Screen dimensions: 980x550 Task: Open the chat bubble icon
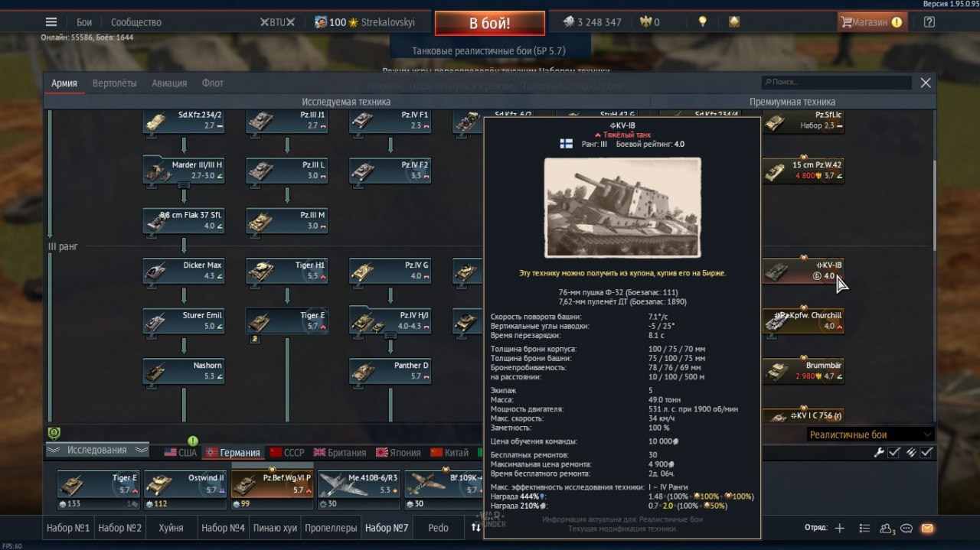click(907, 528)
